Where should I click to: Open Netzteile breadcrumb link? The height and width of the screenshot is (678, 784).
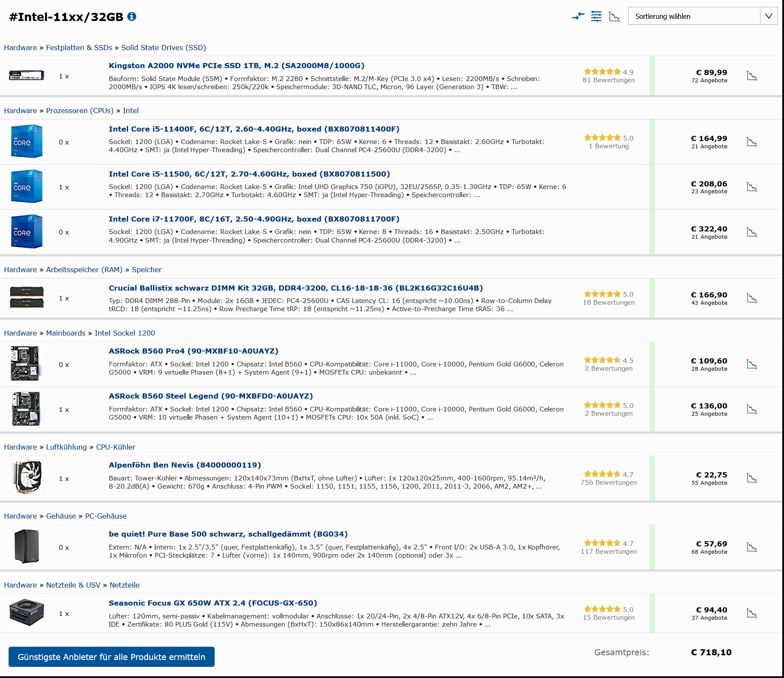pyautogui.click(x=125, y=585)
